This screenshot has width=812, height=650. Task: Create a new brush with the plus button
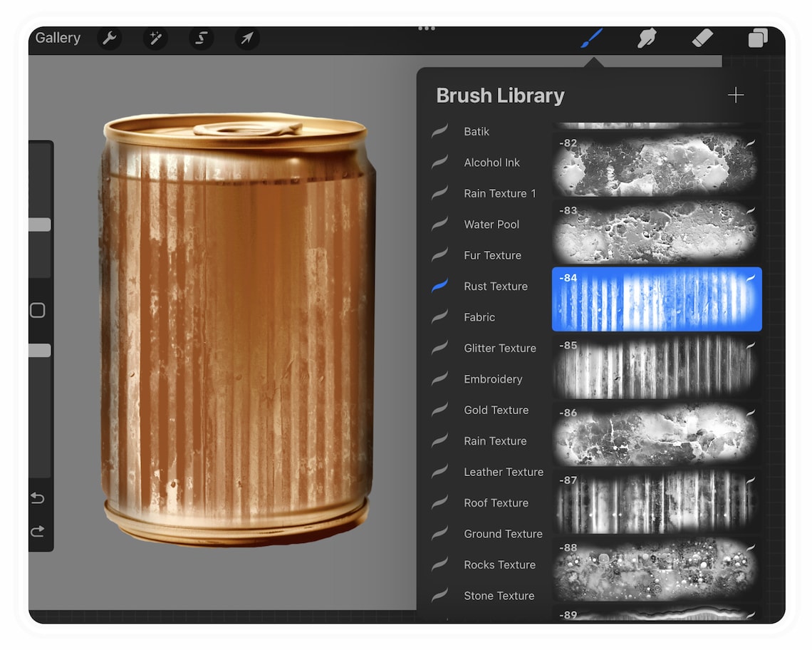pos(736,94)
